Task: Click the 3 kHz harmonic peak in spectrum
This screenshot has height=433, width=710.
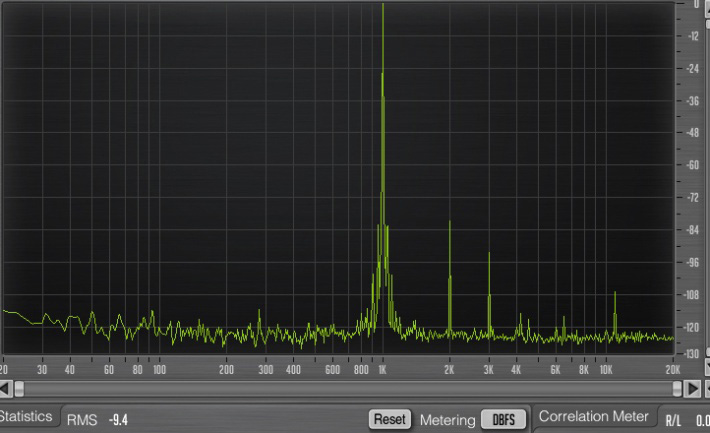Action: coord(489,294)
